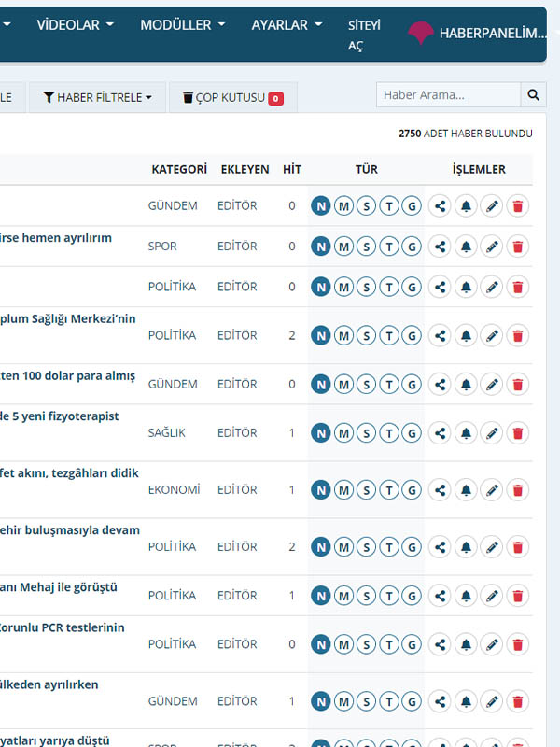This screenshot has width=560, height=747.
Task: Expand the MODÜLLER menu
Action: [182, 25]
